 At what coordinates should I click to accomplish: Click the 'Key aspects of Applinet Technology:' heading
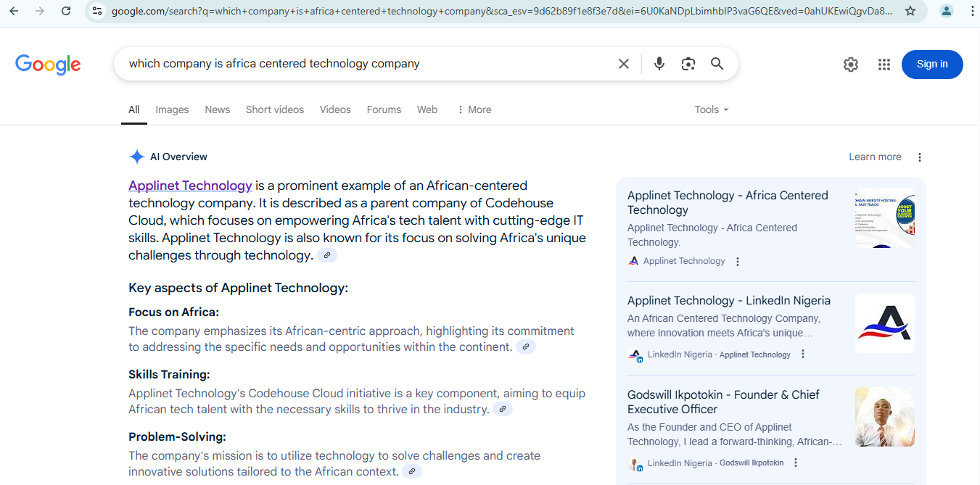point(239,288)
